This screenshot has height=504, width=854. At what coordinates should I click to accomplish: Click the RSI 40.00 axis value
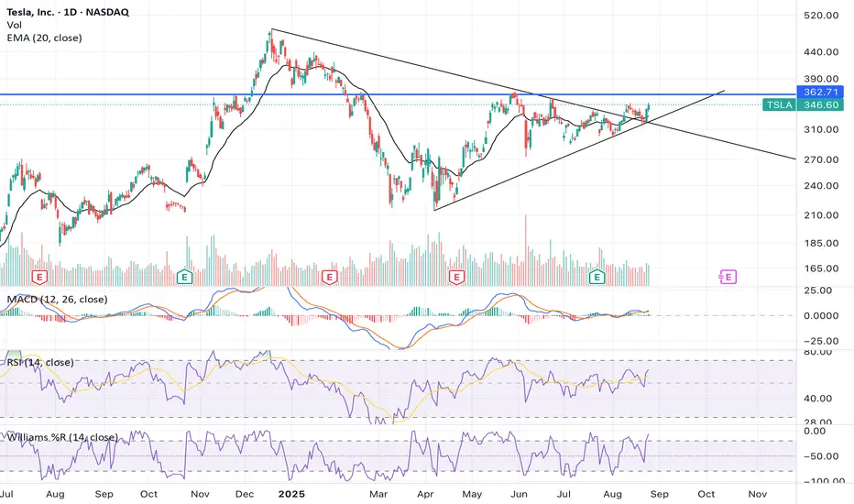tap(818, 399)
